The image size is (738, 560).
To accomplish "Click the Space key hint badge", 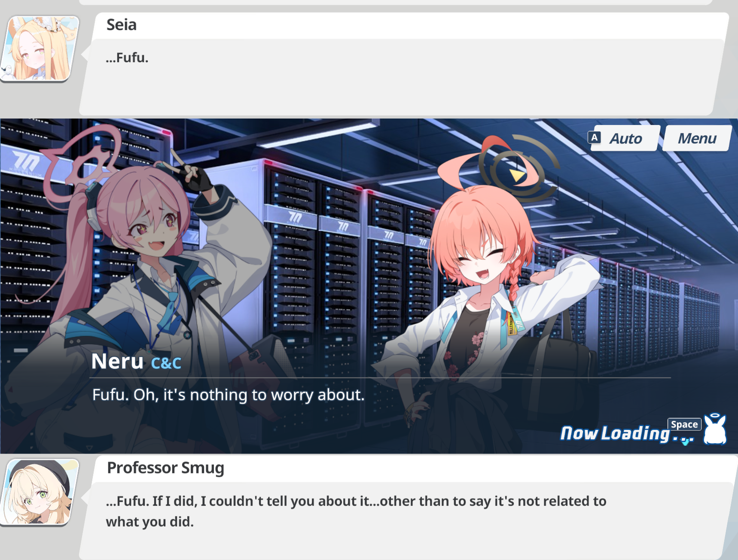I will tap(684, 424).
